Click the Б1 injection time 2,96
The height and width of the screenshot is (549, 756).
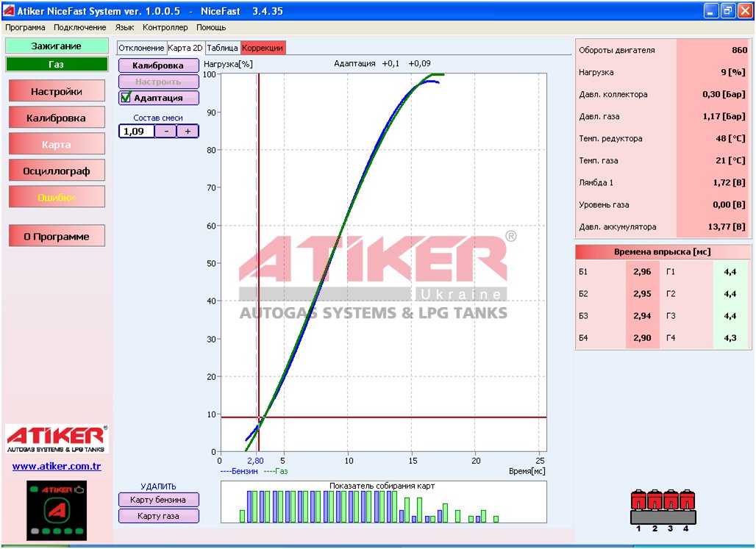tap(642, 272)
